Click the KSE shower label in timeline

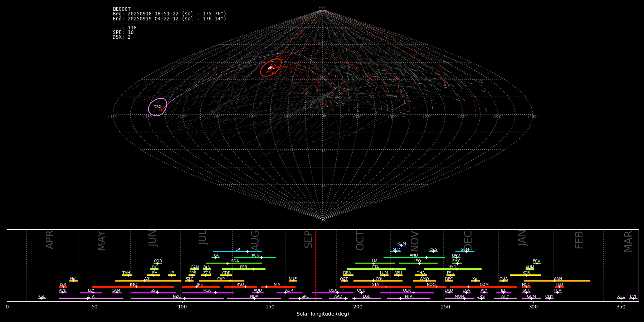tap(42, 297)
